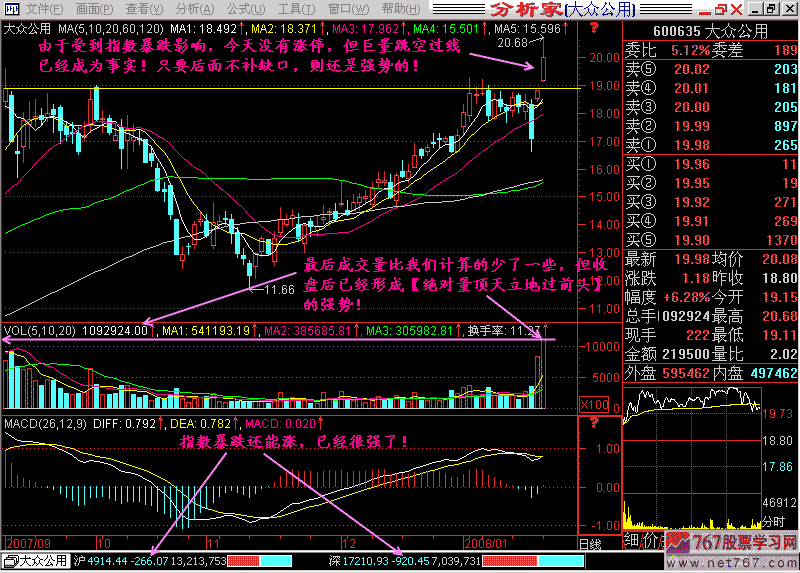Click the up arrow after 换手率 value
The image size is (800, 573).
[546, 330]
